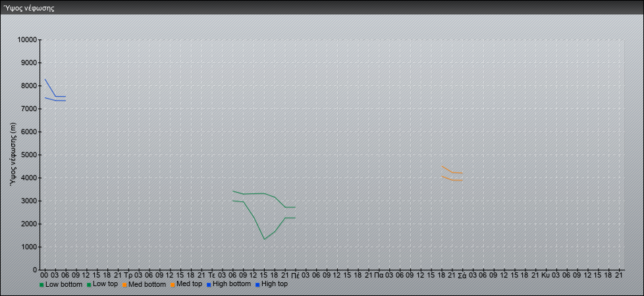Click the blue High top legend square
This screenshot has height=296, width=644.
pyautogui.click(x=257, y=285)
